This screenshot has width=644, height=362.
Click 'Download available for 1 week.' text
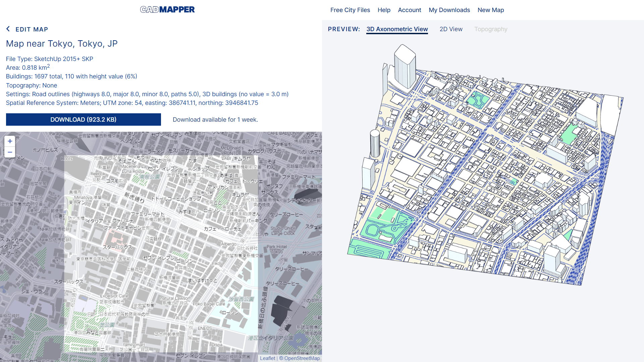click(x=215, y=120)
